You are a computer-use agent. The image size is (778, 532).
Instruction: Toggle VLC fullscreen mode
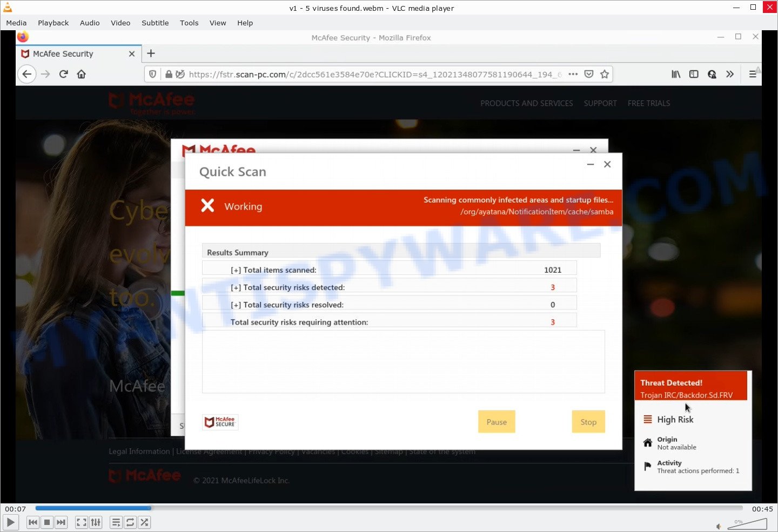pos(81,522)
